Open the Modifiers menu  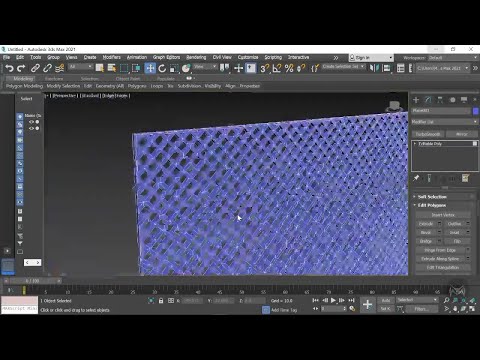(x=112, y=57)
